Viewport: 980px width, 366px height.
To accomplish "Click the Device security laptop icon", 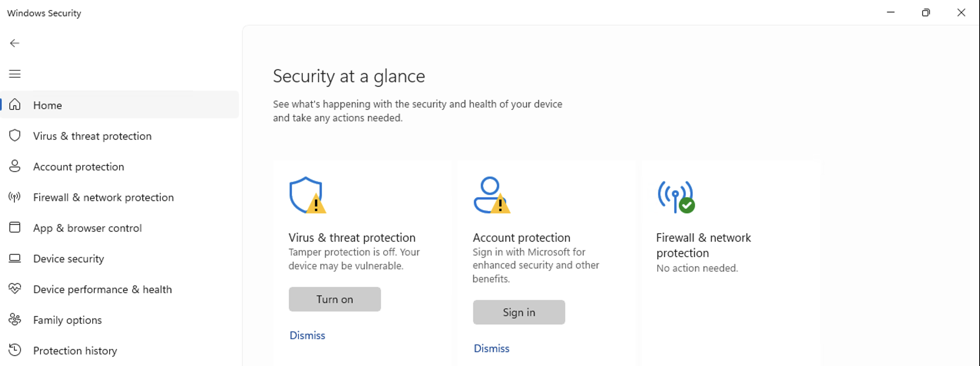I will point(15,258).
